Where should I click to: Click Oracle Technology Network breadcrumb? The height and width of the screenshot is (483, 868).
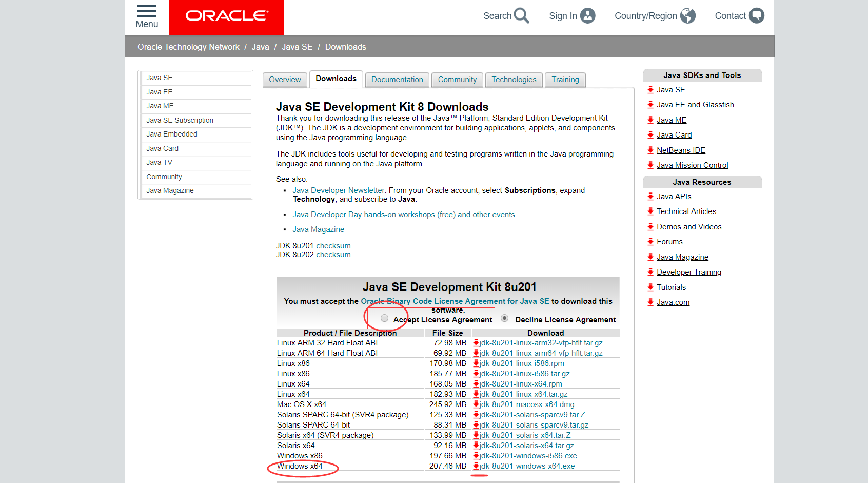tap(188, 47)
